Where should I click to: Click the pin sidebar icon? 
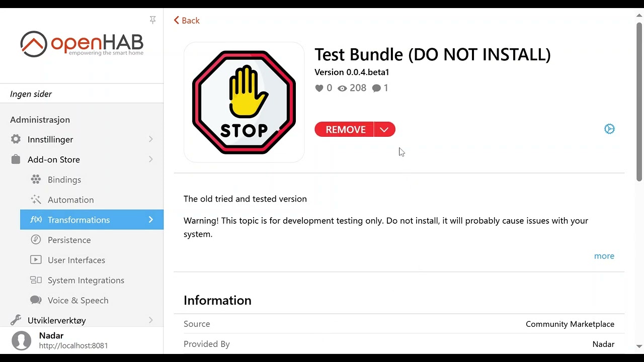click(152, 20)
